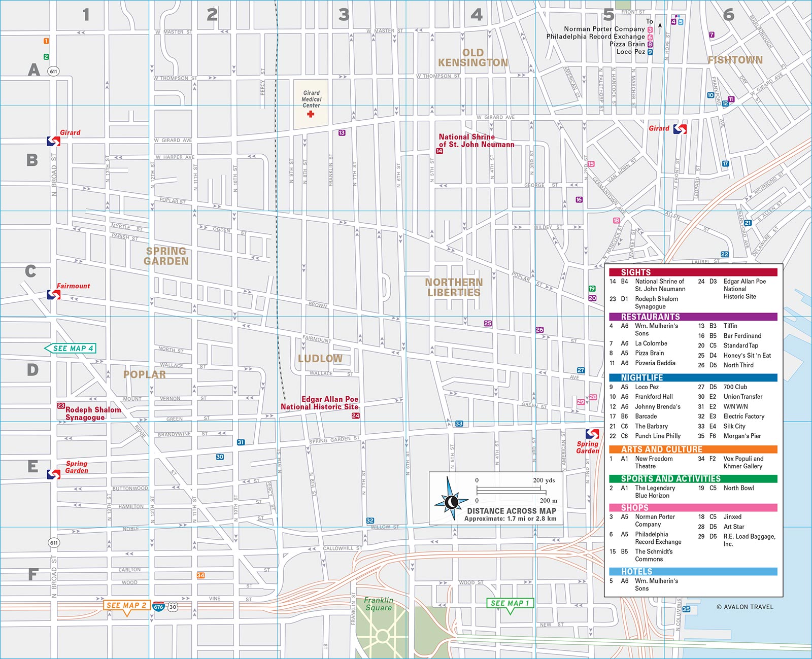Click 'Vox Populi and Khmer Gallery' legend entry
Screen dimensions: 812x659
(x=743, y=462)
